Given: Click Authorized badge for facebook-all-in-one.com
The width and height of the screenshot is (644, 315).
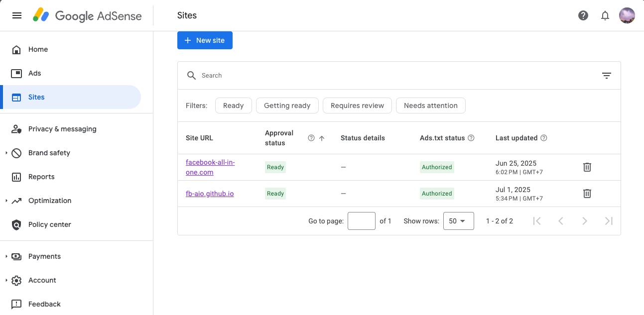Looking at the screenshot, I should coord(437,167).
